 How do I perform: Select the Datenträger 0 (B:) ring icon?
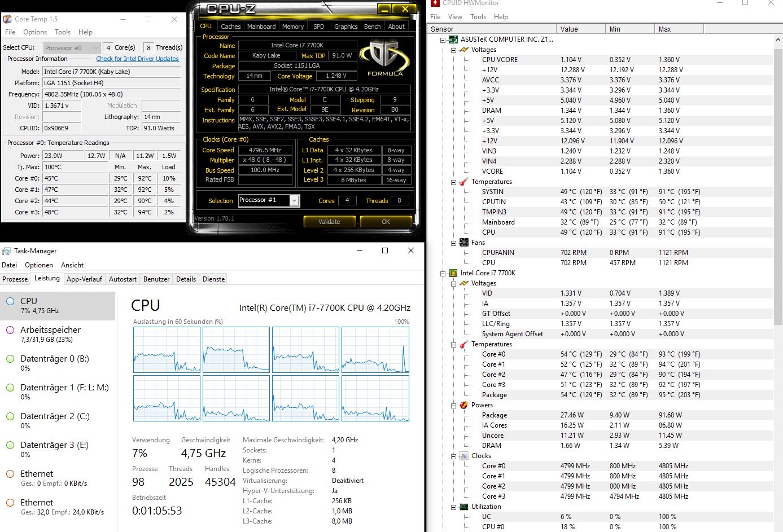point(10,359)
